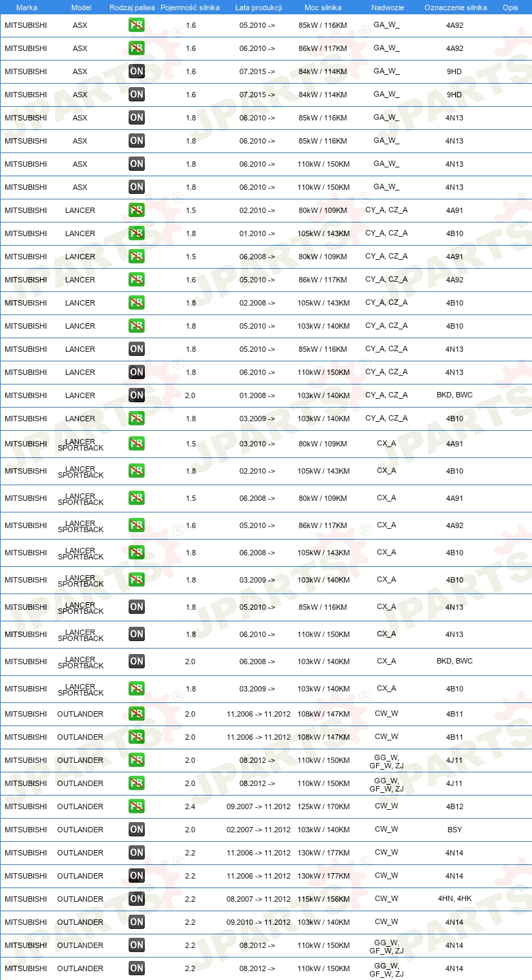Click petrol icon in Lancer Sportback 1.6 4A92 row

coord(137,525)
